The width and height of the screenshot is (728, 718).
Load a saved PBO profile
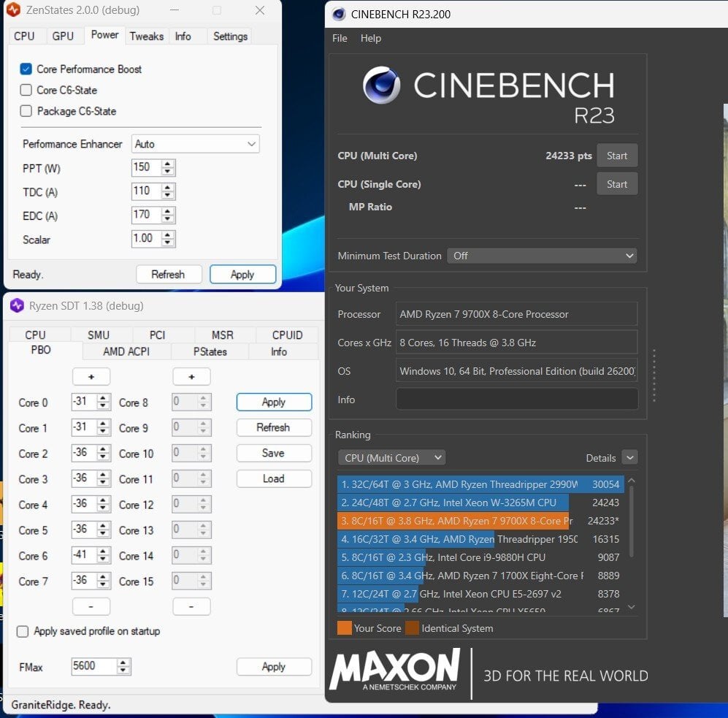274,479
